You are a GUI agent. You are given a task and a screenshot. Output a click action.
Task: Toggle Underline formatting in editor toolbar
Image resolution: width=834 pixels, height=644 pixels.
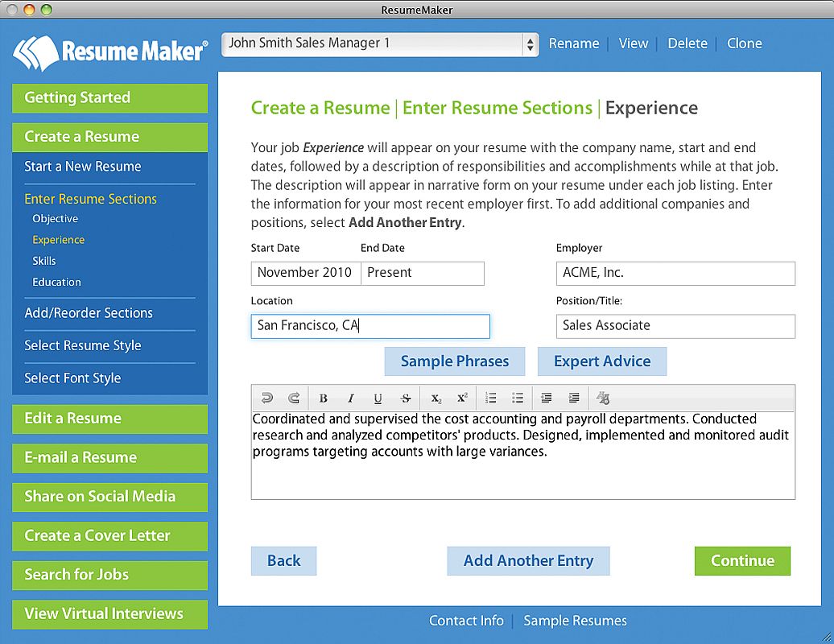378,398
